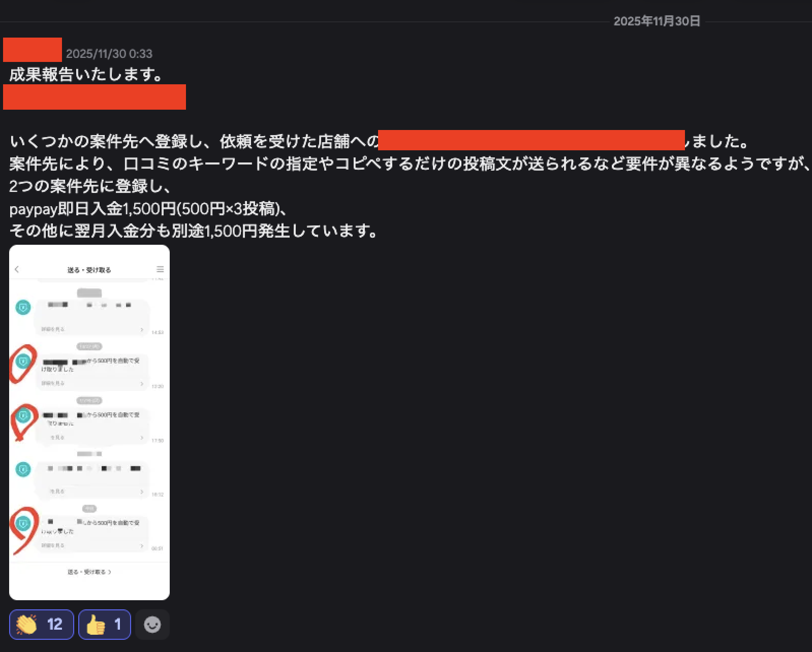Toggle the clap reaction with 12 count

click(41, 624)
